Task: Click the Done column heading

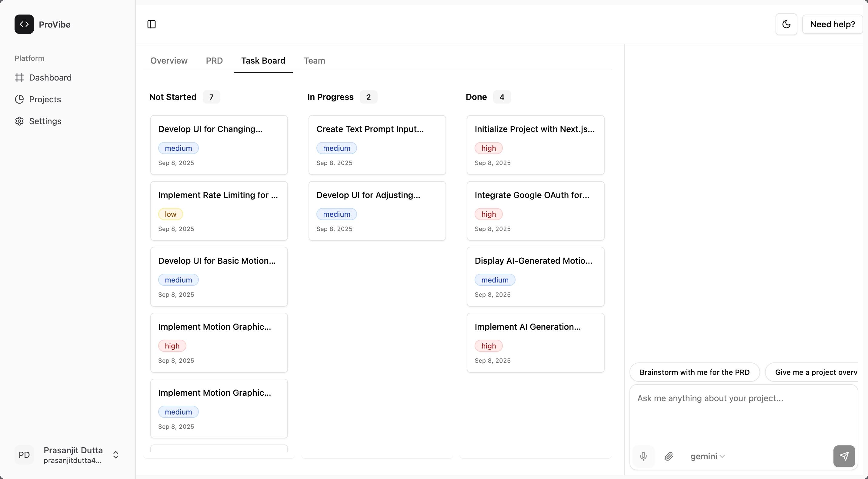Action: [x=476, y=97]
